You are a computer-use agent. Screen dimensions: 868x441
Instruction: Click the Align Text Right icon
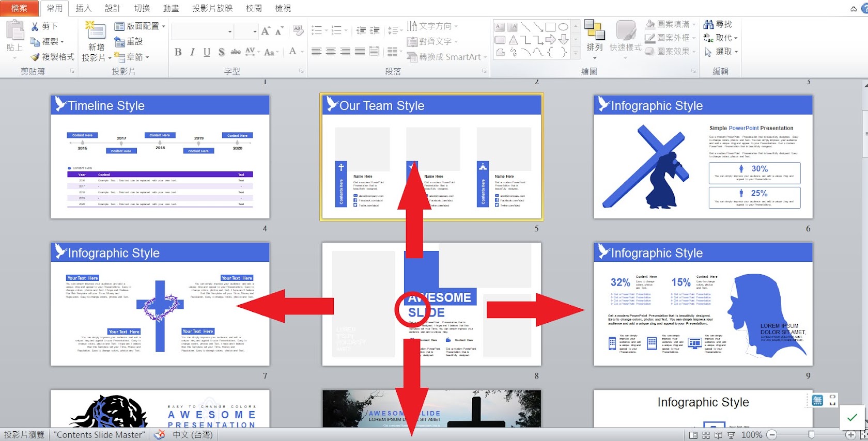click(x=345, y=51)
